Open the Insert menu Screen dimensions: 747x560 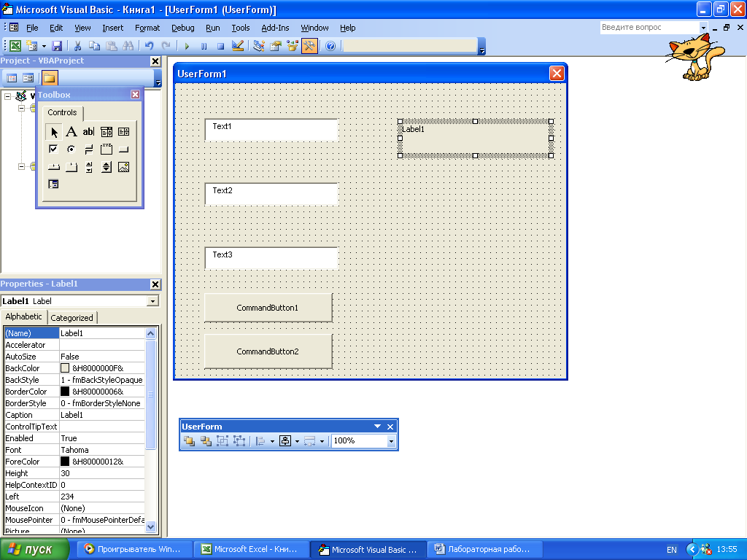point(112,28)
